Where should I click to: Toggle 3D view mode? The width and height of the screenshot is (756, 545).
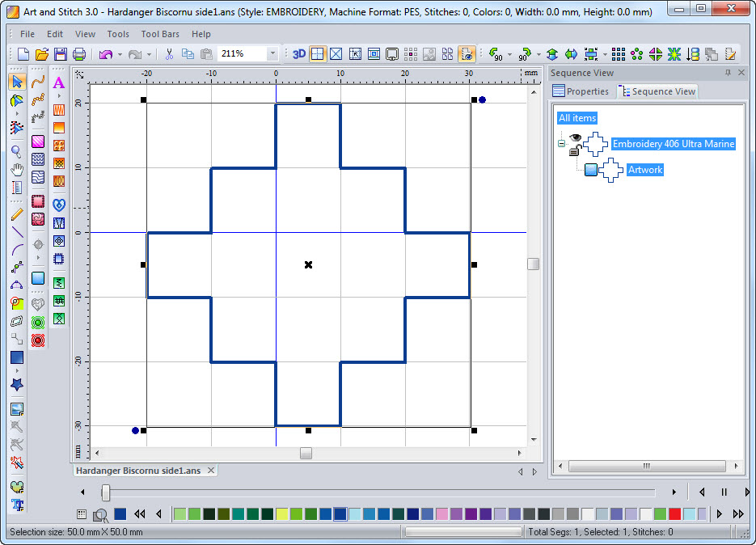[299, 54]
